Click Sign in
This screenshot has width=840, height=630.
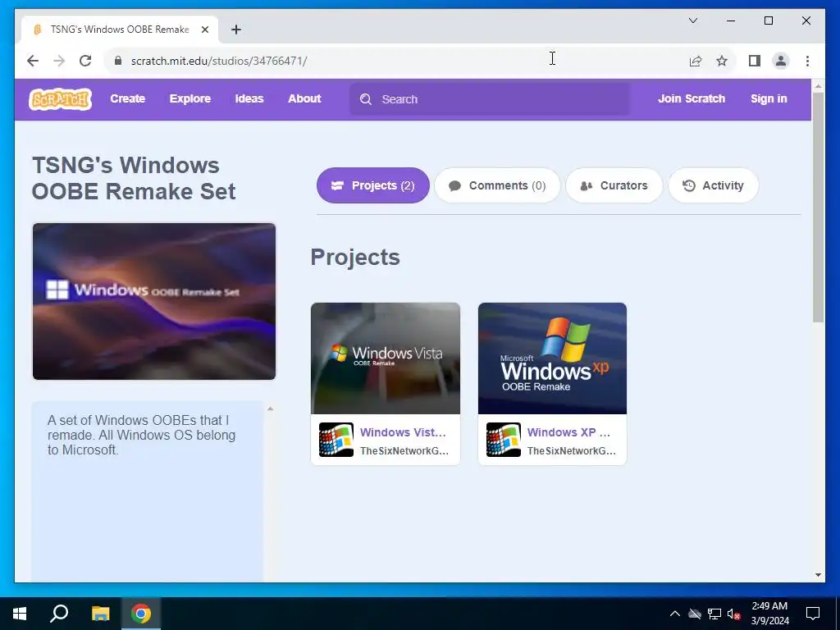click(x=769, y=98)
